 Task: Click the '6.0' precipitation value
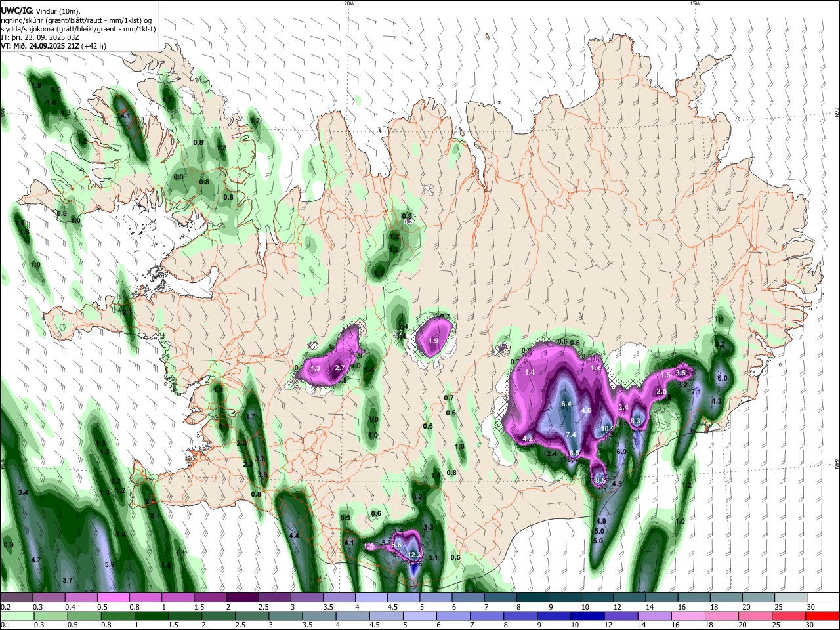[723, 379]
